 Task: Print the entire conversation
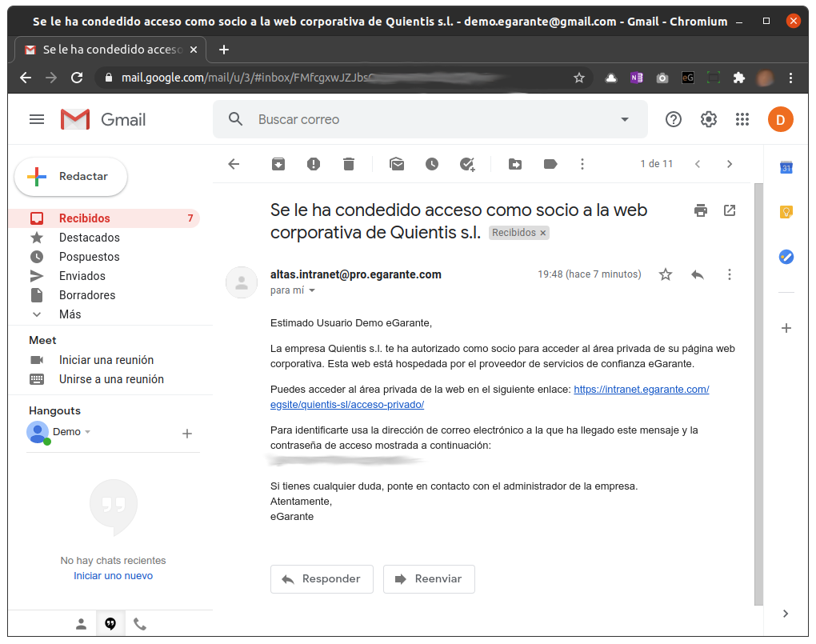701,210
